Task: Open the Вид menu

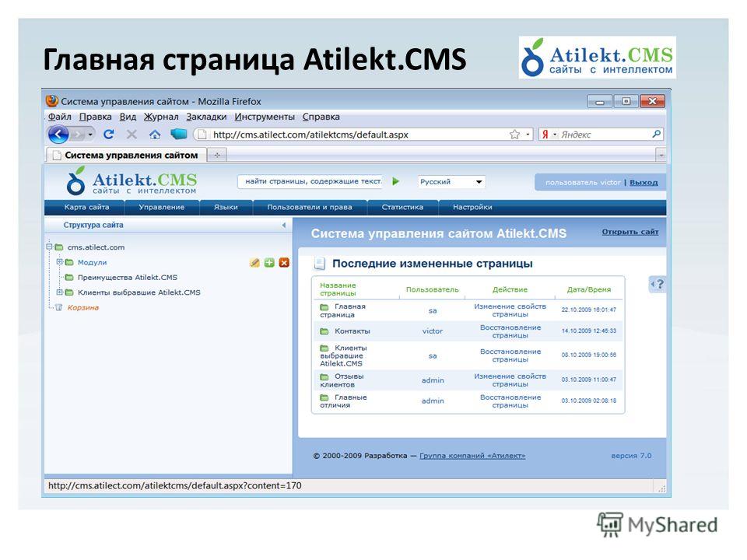Action: pyautogui.click(x=128, y=117)
